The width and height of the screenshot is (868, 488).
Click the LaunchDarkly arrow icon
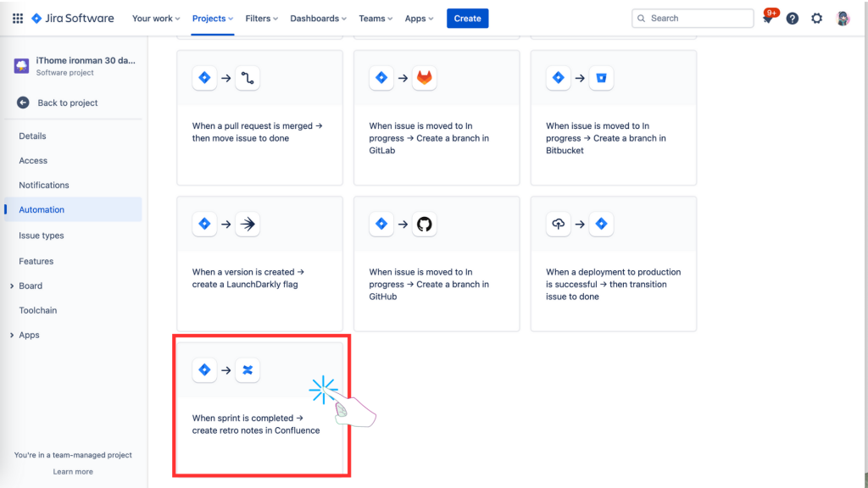(248, 224)
